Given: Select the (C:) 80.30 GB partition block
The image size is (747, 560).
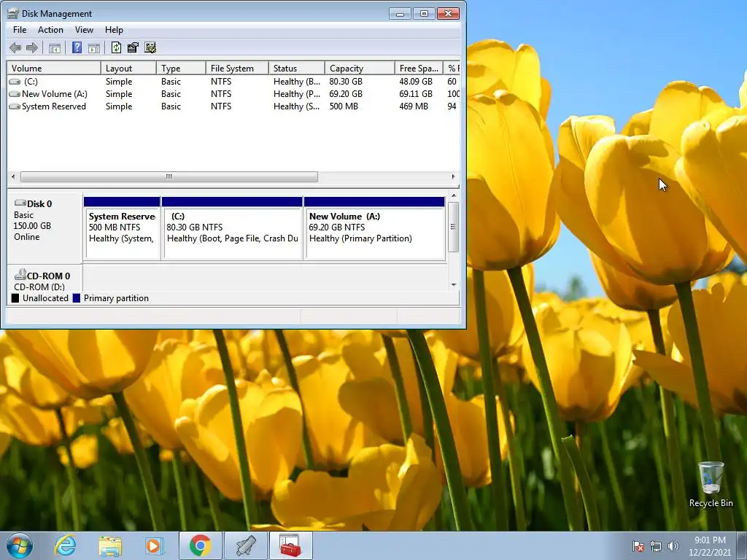Looking at the screenshot, I should (x=232, y=228).
